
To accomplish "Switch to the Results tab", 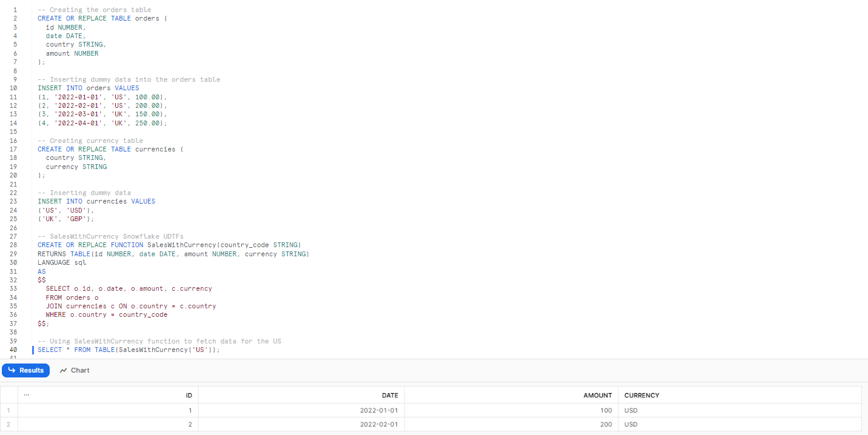I will click(x=26, y=370).
